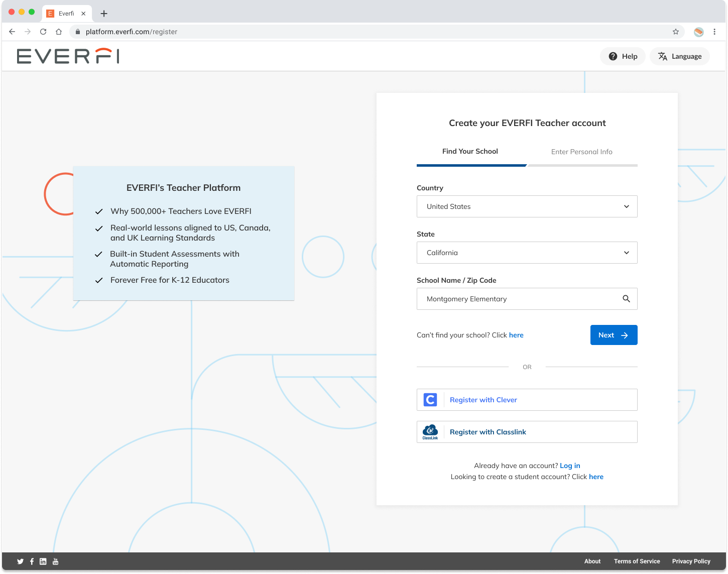Reload the page with the refresh icon
Screen dimensions: 728x574
click(43, 32)
